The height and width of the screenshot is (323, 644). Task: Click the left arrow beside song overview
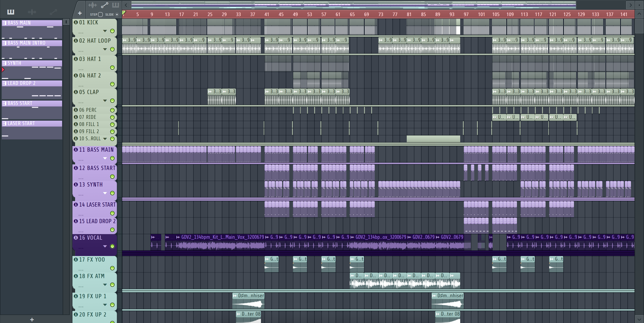(x=126, y=5)
